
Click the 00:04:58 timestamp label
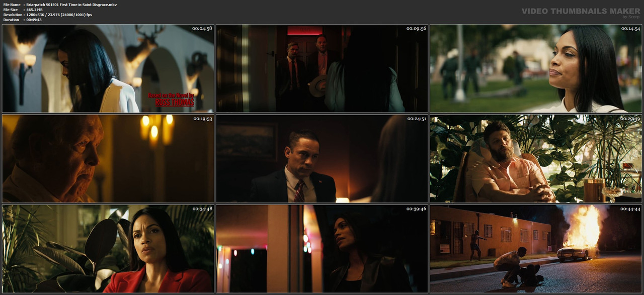(x=202, y=29)
